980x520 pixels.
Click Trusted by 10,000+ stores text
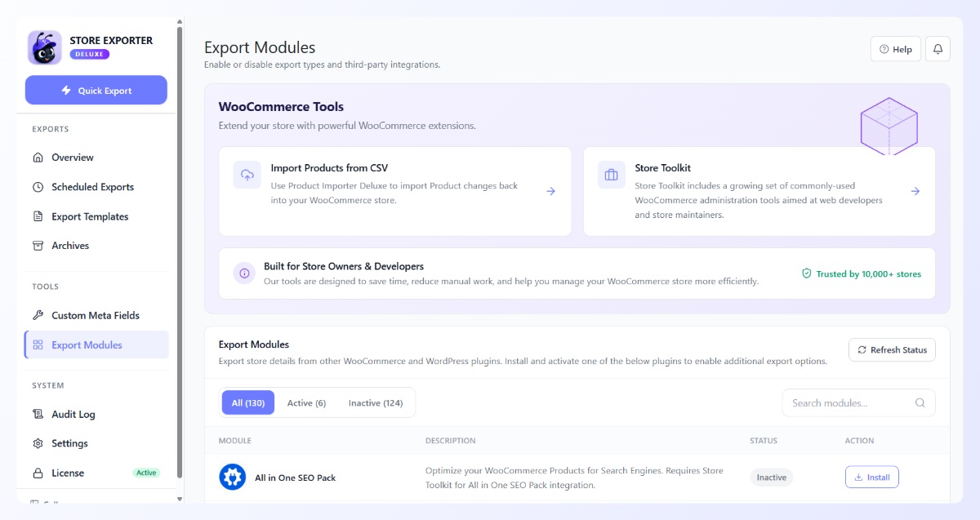869,274
